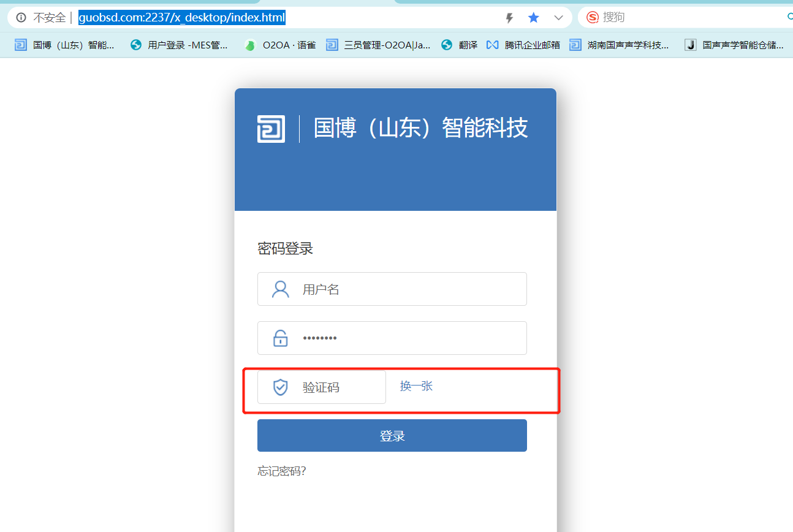
Task: Open the 三员管理-O2OA bookmark
Action: (x=378, y=45)
